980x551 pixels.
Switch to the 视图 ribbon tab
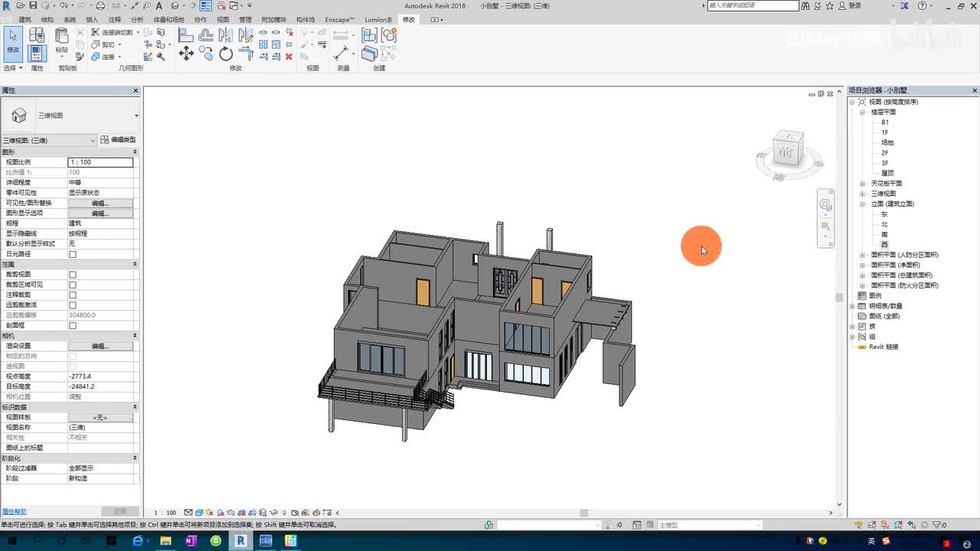click(x=223, y=20)
